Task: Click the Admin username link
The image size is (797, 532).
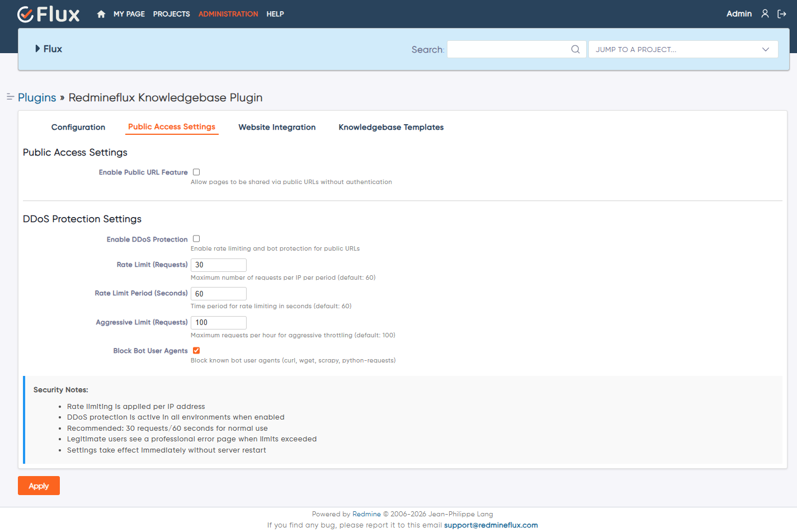Action: [x=739, y=14]
